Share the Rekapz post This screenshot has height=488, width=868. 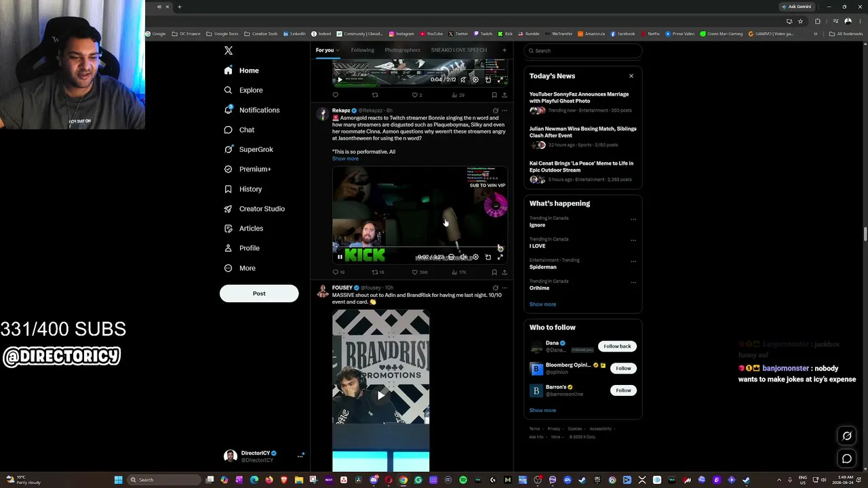(504, 272)
